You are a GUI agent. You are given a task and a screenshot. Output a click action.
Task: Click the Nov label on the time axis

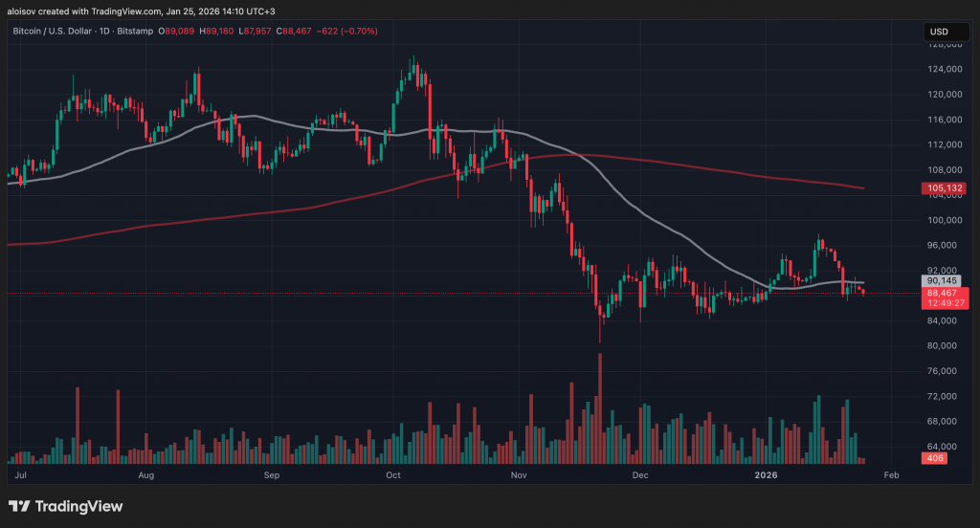pos(519,474)
